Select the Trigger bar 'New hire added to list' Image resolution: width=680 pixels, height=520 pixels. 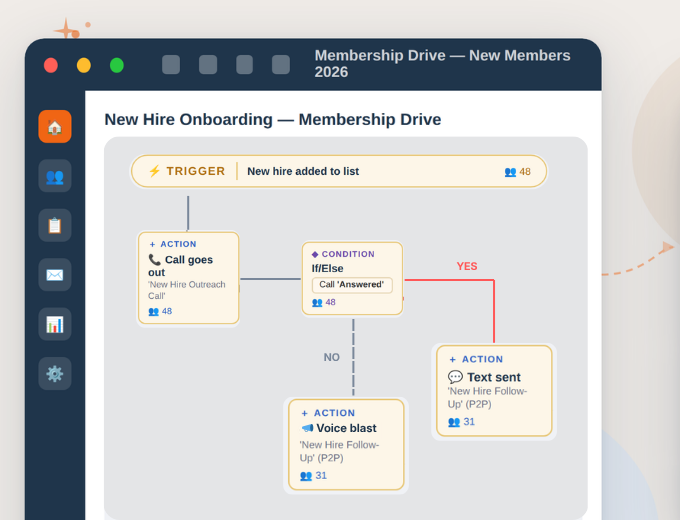[x=339, y=171]
